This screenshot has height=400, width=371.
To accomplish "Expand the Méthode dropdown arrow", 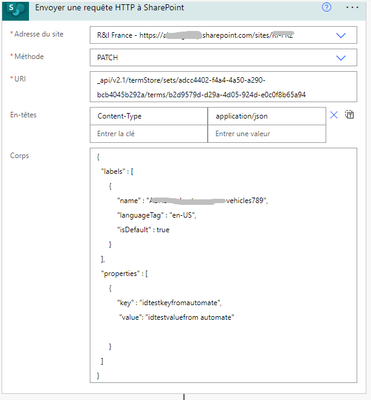I will point(341,58).
